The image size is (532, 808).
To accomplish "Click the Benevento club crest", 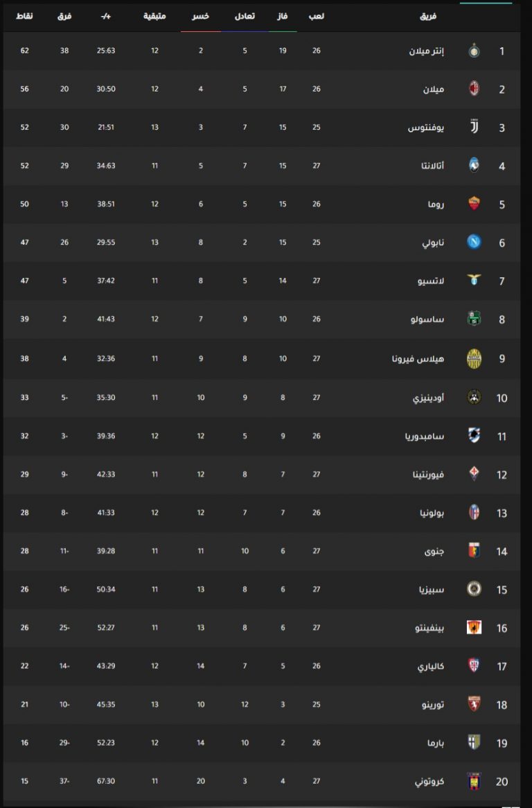I will click(474, 627).
